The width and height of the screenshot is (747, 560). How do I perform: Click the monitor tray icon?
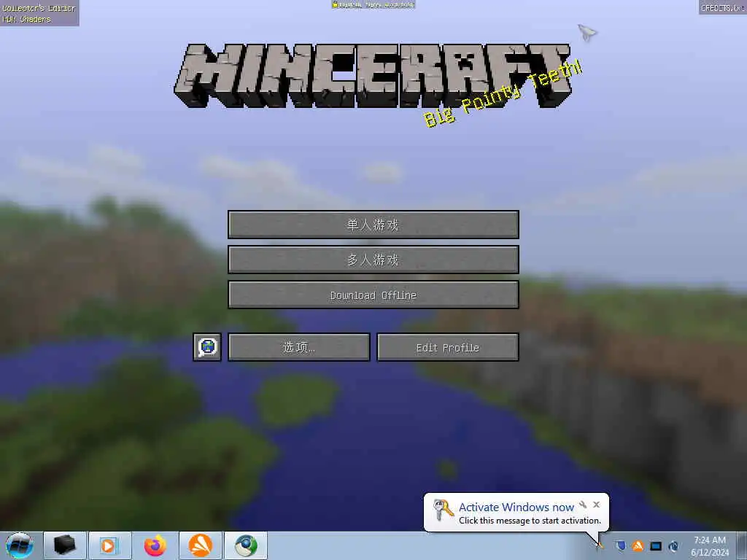tap(656, 545)
